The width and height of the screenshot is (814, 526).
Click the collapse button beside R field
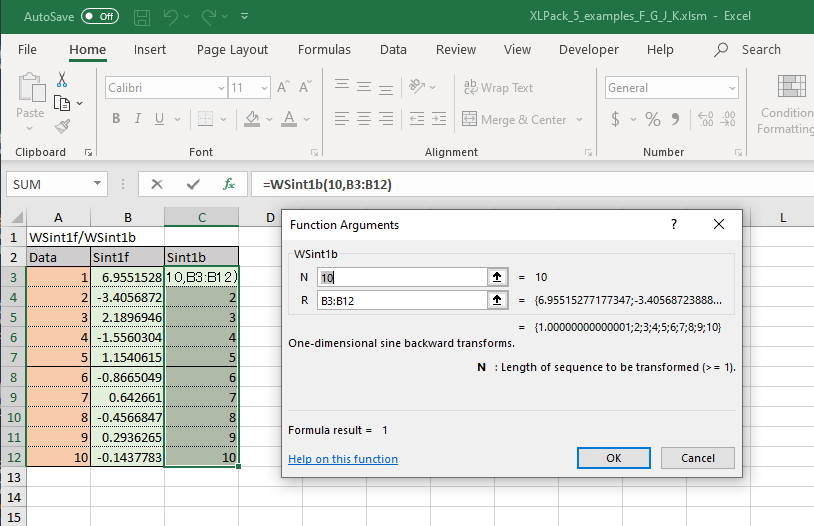(497, 300)
